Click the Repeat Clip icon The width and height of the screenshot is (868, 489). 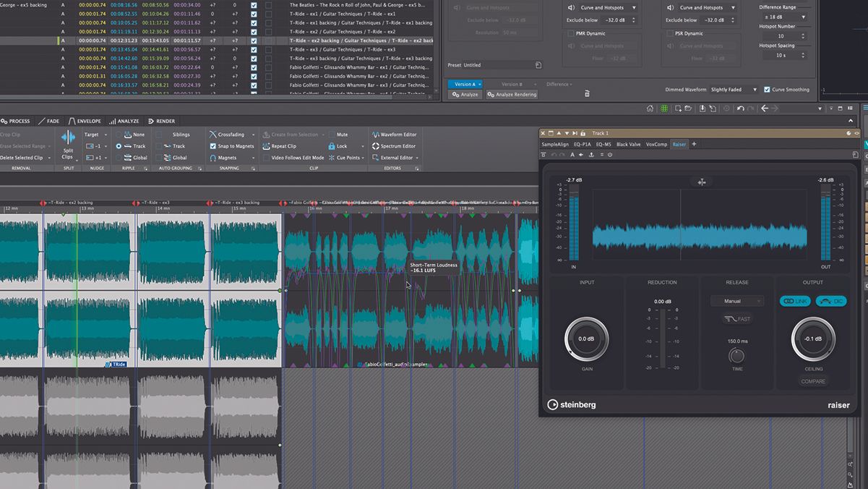[266, 146]
